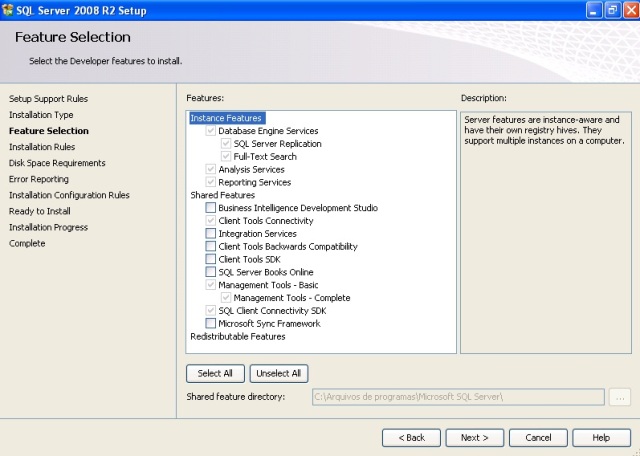The height and width of the screenshot is (456, 640).
Task: Cancel the setup wizard
Action: click(538, 438)
